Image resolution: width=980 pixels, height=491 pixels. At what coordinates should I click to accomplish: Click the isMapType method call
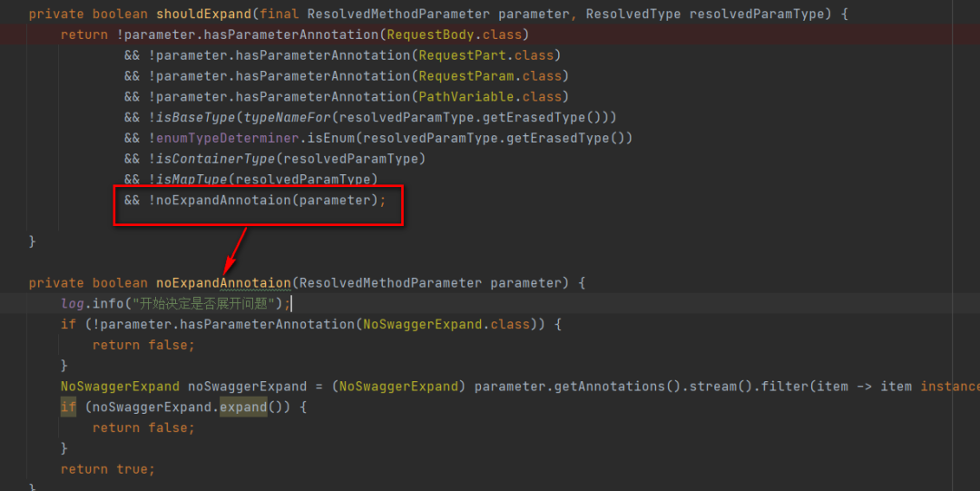coord(191,179)
